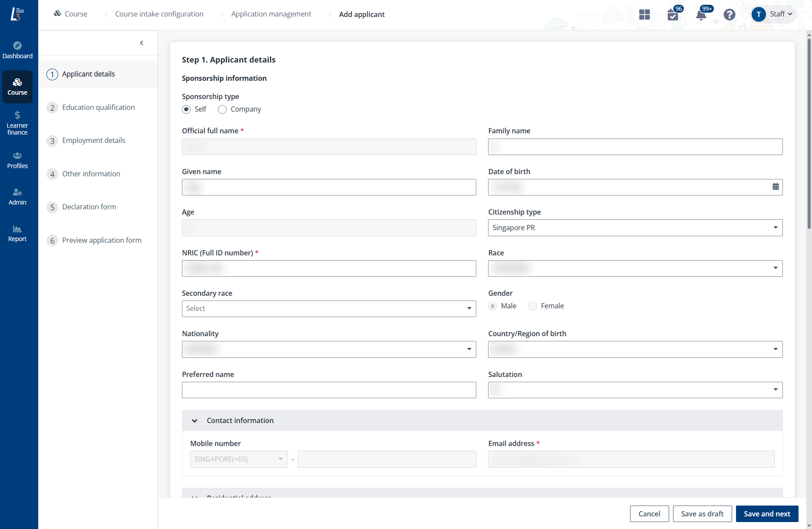
Task: Open the notifications bell with 99+ badge
Action: click(x=700, y=14)
